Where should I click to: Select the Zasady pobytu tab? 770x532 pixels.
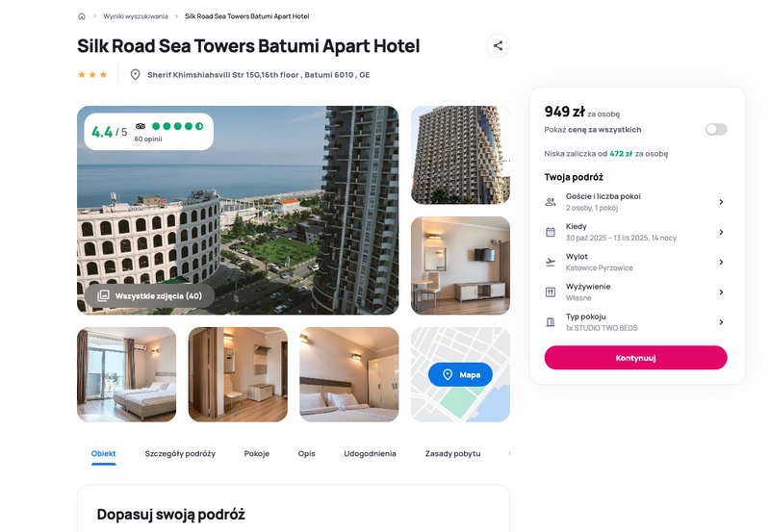(452, 453)
